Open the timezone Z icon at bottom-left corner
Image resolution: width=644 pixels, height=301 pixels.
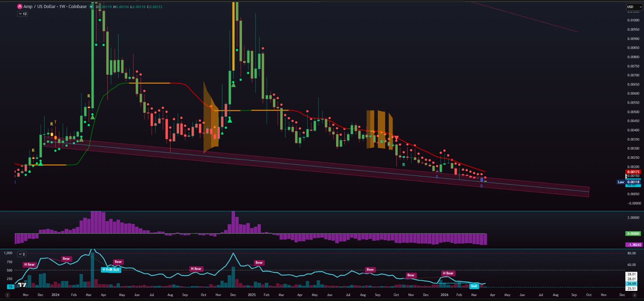coord(7,295)
